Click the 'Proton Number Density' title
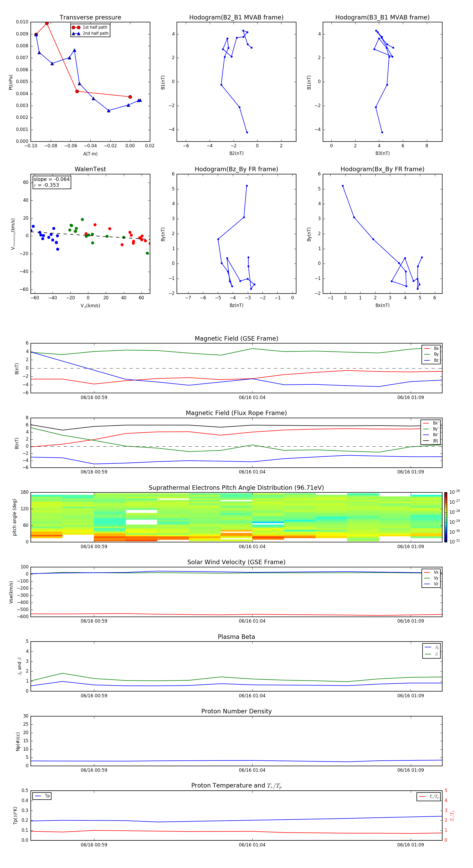 coord(236,711)
